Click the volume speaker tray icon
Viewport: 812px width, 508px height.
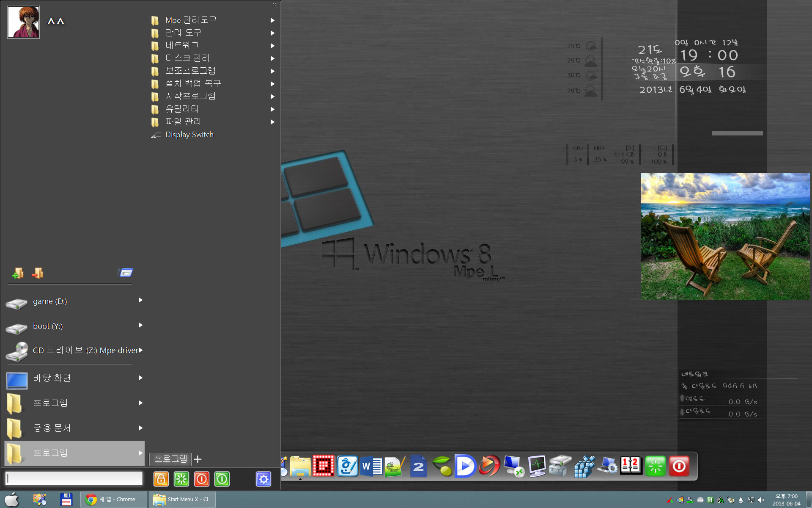(x=761, y=500)
